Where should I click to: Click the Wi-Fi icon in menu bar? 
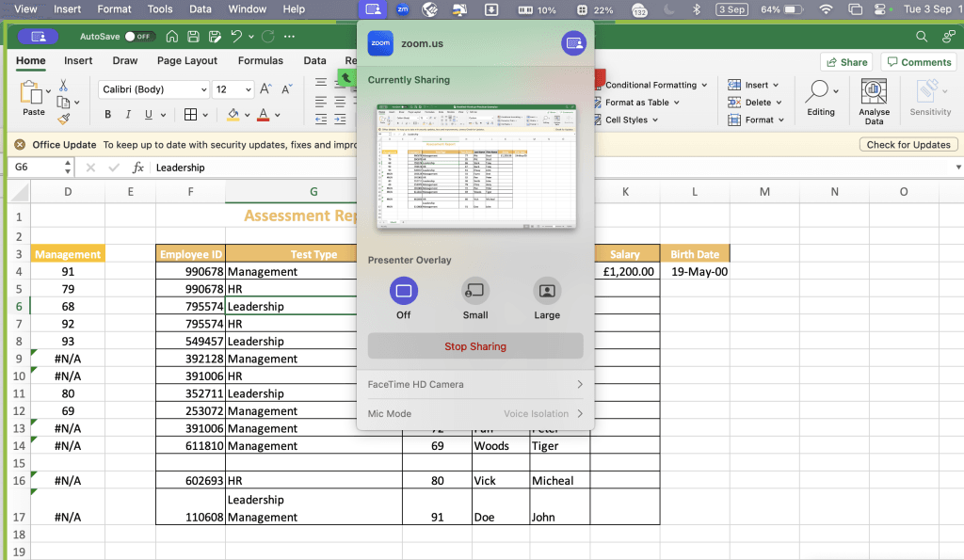[826, 9]
